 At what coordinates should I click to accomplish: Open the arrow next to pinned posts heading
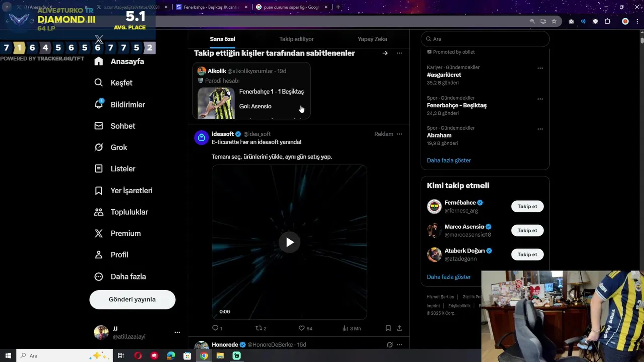point(385,53)
